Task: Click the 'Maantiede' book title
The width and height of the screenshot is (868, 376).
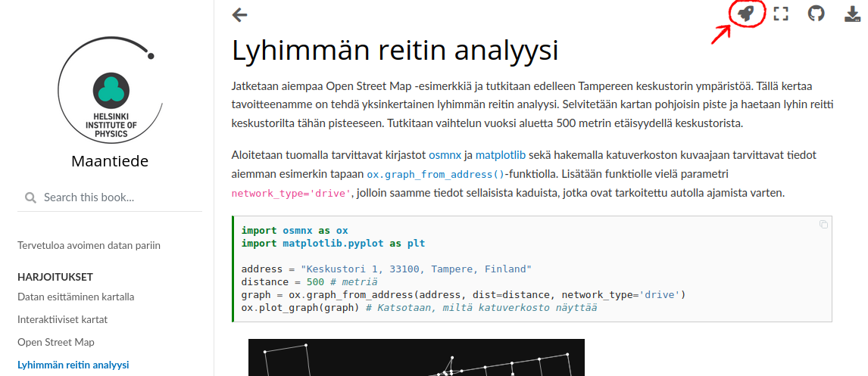Action: [x=110, y=161]
